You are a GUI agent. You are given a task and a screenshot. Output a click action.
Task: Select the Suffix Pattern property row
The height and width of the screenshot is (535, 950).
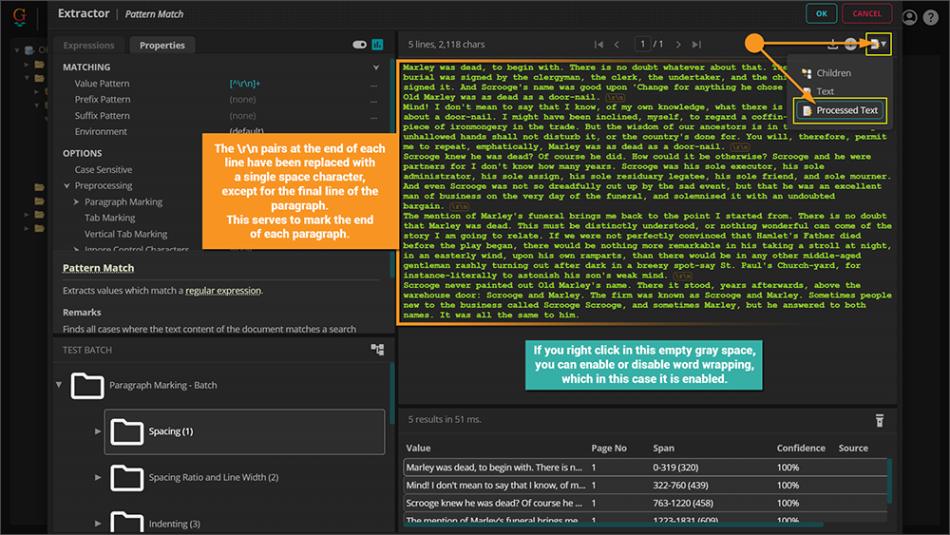tap(222, 116)
